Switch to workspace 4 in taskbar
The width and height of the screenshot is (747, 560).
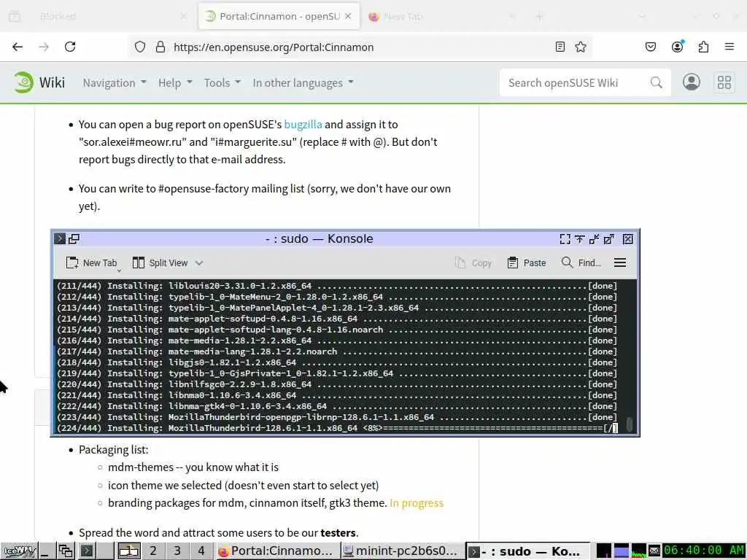[x=201, y=551]
